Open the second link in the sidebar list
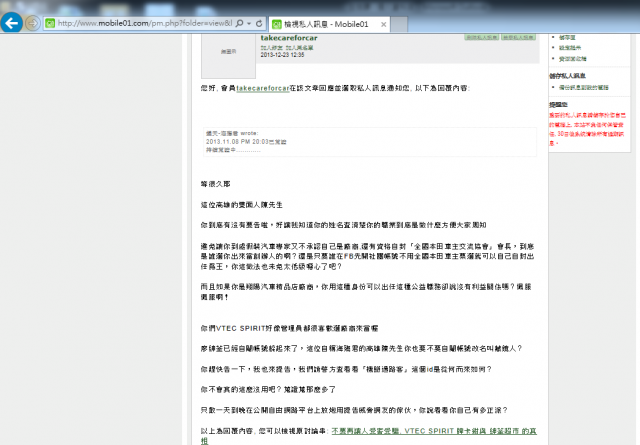Image resolution: width=640 pixels, height=445 pixels. (x=569, y=48)
